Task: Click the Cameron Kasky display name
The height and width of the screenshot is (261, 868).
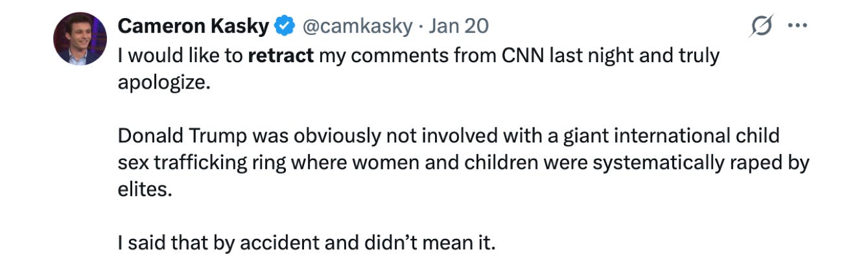Action: pos(193,27)
